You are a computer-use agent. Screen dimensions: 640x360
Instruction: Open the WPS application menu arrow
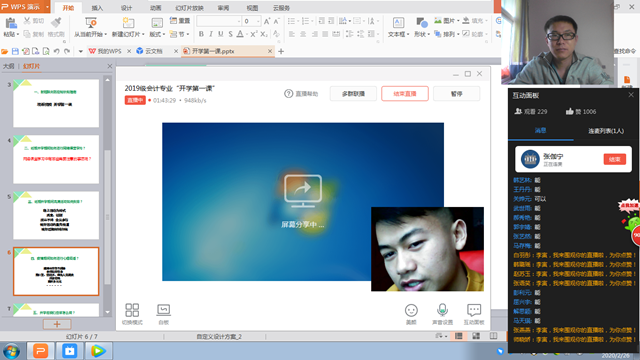(x=47, y=7)
